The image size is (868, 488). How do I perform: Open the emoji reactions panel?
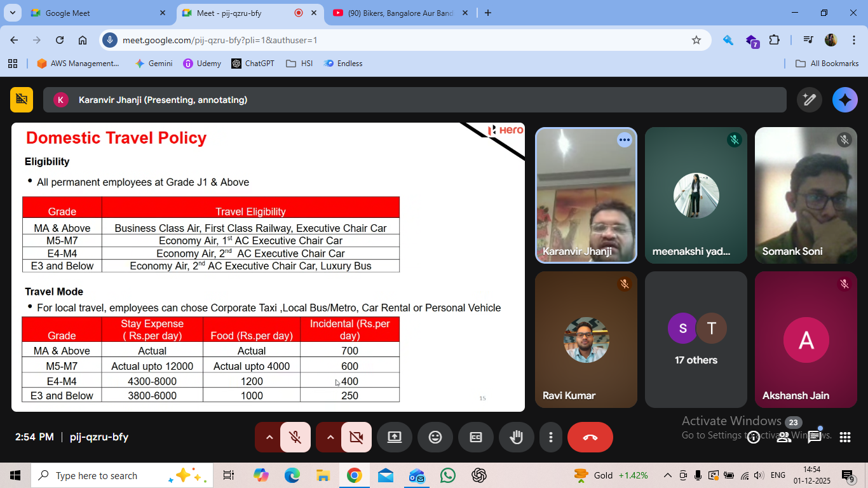(x=435, y=437)
